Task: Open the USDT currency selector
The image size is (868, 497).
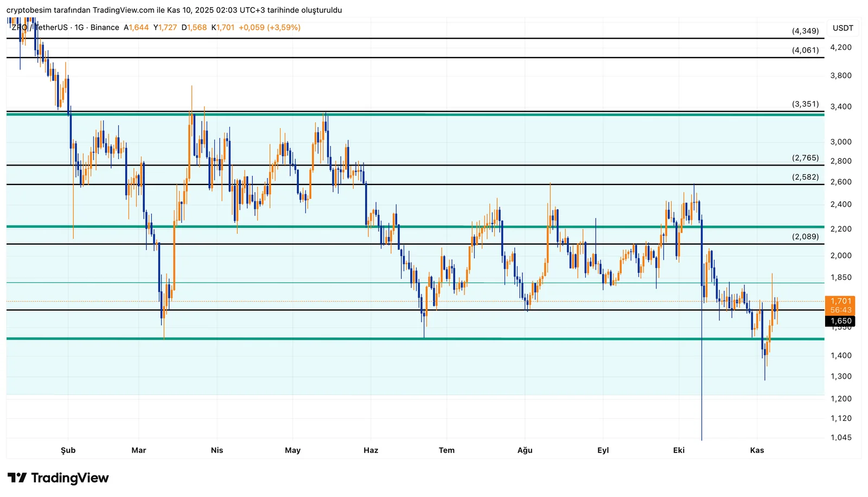Action: pos(843,28)
